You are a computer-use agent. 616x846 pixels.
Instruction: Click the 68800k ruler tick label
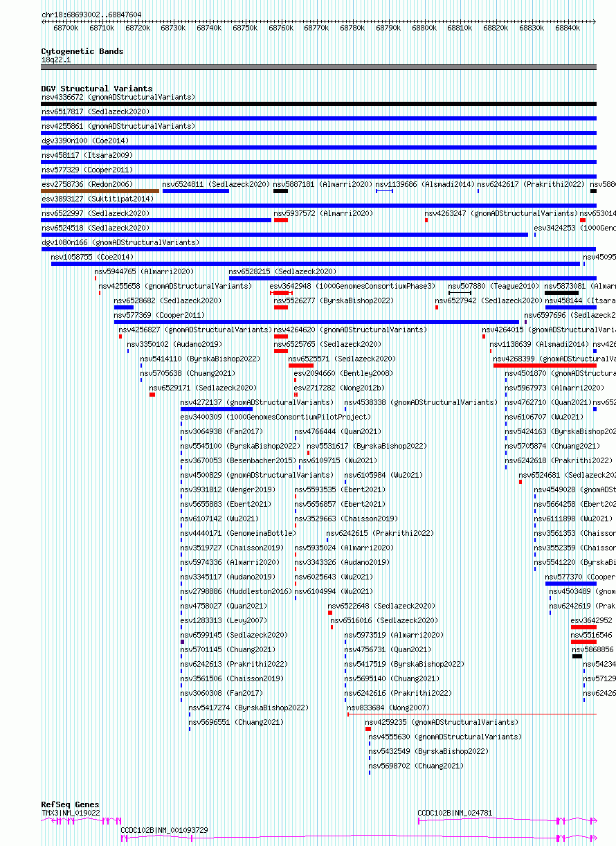click(424, 28)
